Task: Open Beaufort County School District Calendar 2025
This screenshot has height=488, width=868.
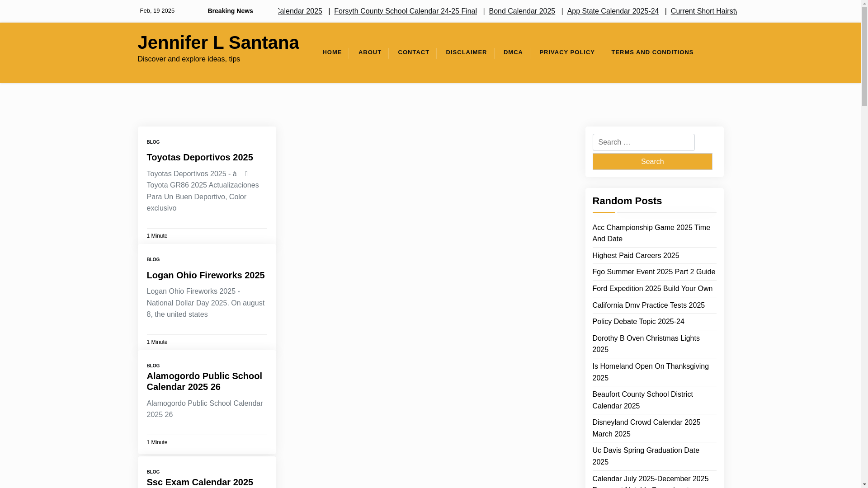Action: (x=642, y=400)
